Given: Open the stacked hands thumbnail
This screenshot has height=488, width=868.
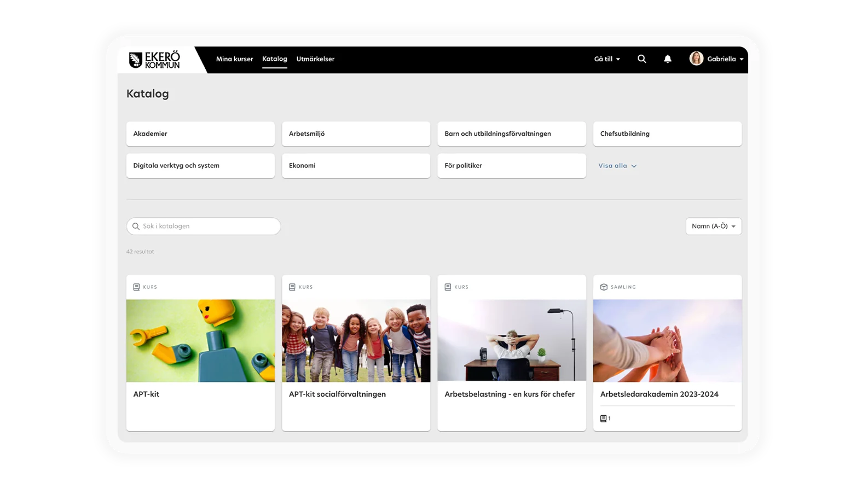Looking at the screenshot, I should click(667, 340).
